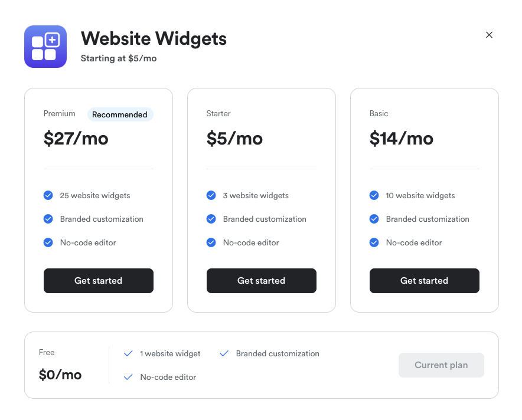Click Free plan's Branded customization checkmark
This screenshot has height=420, width=522.
[x=224, y=353]
